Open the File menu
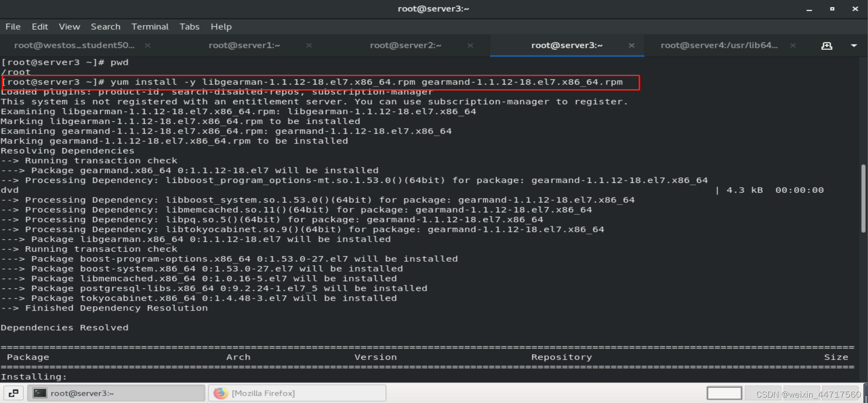 coord(13,27)
